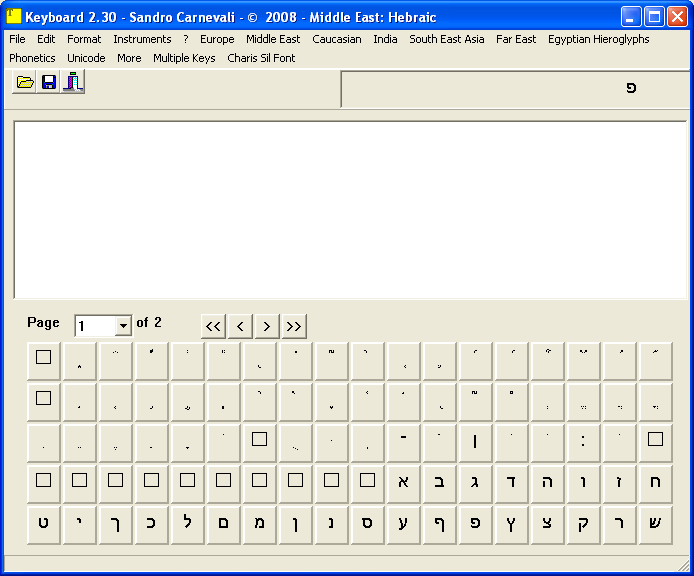This screenshot has width=694, height=576.
Task: Save using the floppy disk icon
Action: click(x=49, y=82)
